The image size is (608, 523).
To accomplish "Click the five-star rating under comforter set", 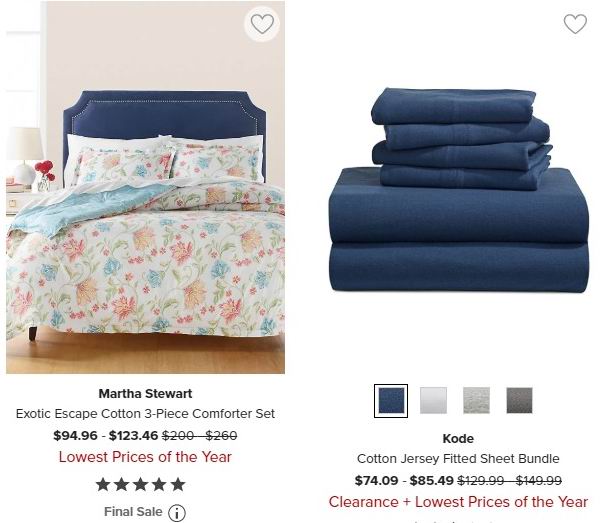I will 140,484.
